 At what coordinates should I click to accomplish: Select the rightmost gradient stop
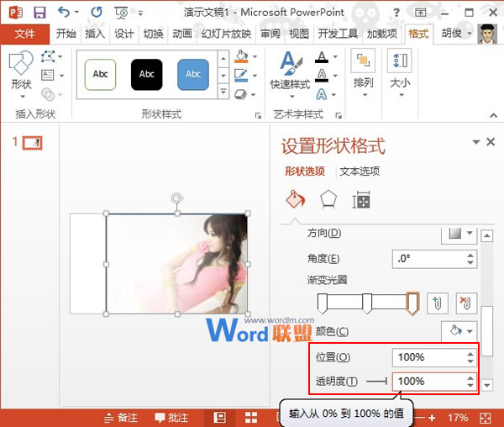coord(412,303)
